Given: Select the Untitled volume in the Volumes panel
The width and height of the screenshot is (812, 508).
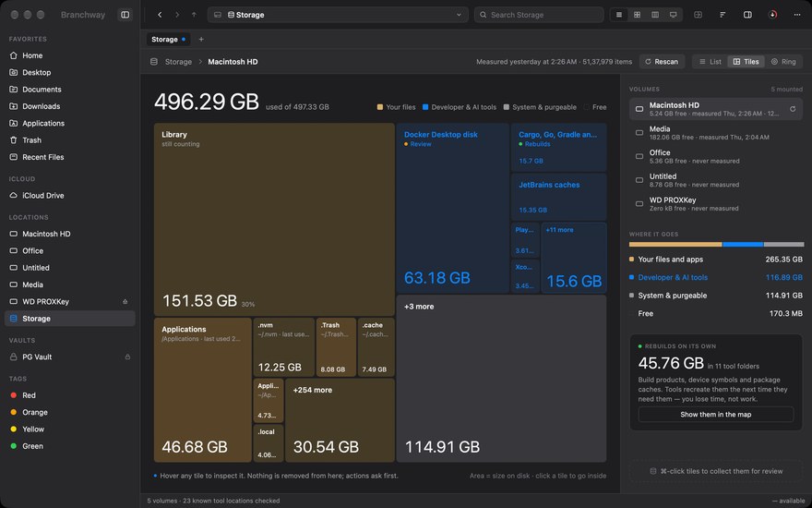Looking at the screenshot, I should (x=716, y=180).
